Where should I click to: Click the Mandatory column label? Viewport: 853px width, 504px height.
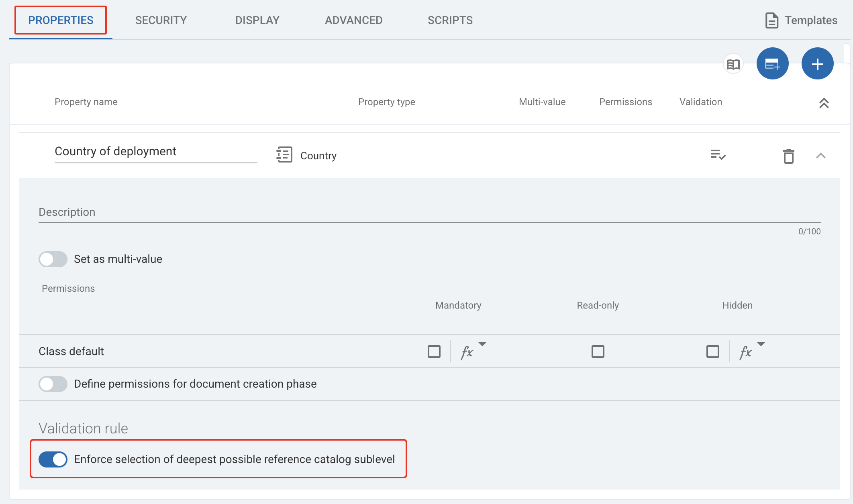click(x=458, y=305)
